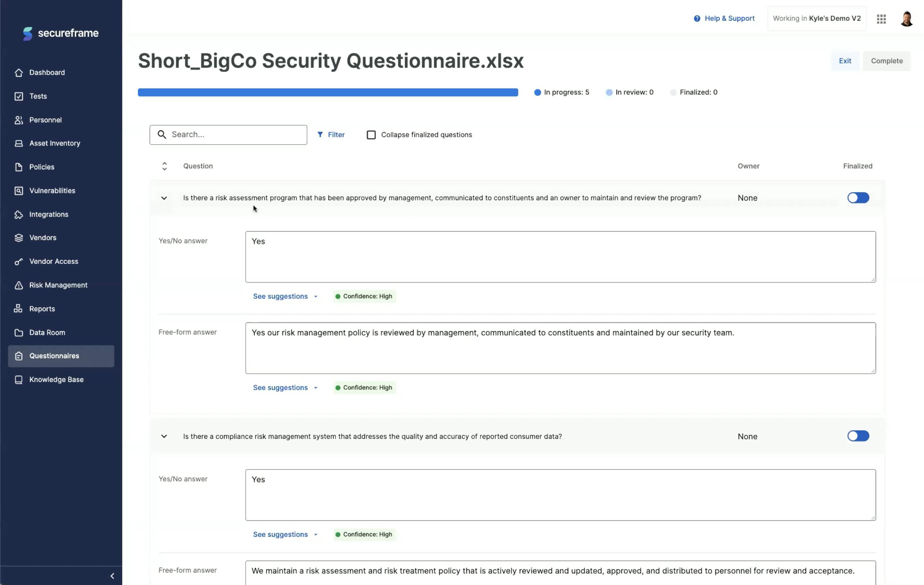Click the Policies document icon

19,167
